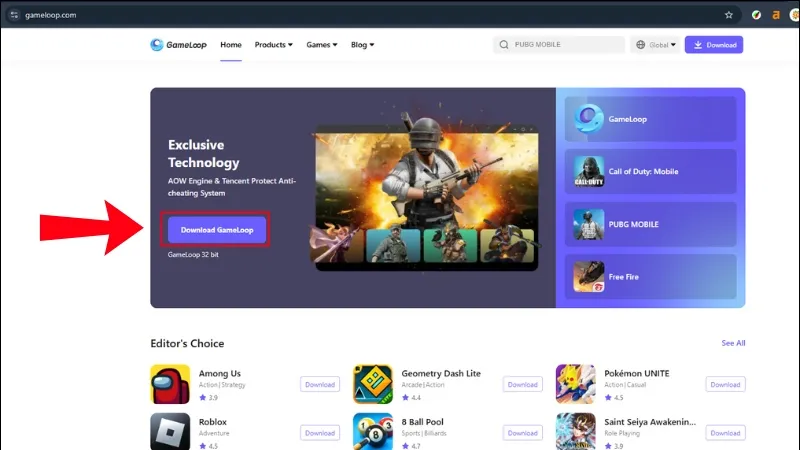
Task: Click the colorful circle browser extension icon
Action: click(x=756, y=15)
